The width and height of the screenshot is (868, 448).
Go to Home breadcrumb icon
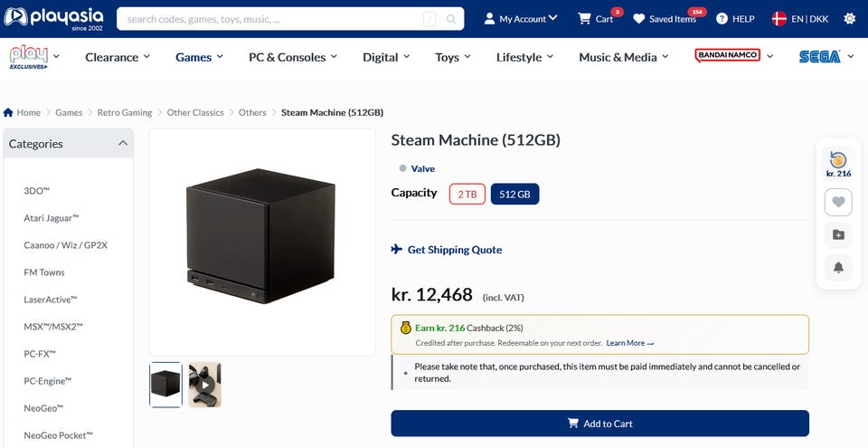click(8, 112)
